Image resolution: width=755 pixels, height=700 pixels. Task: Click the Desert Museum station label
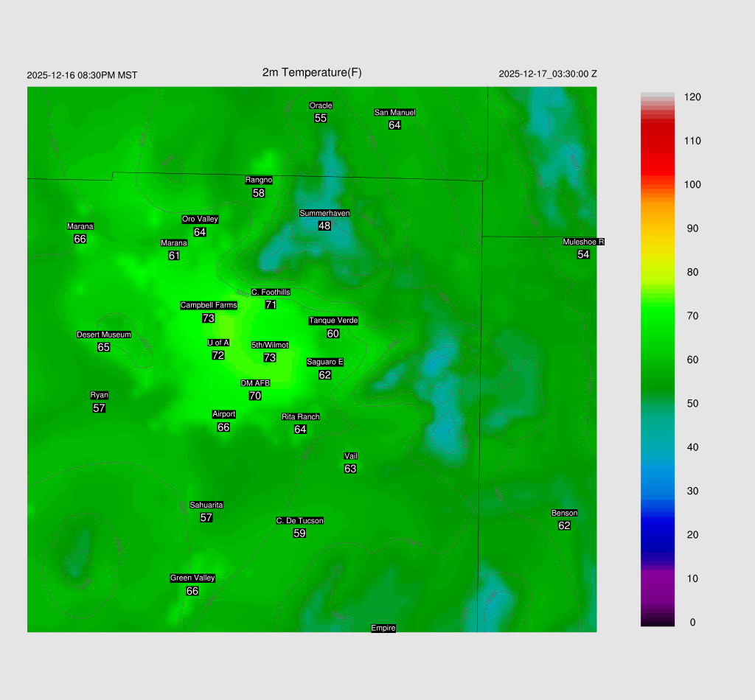click(104, 335)
